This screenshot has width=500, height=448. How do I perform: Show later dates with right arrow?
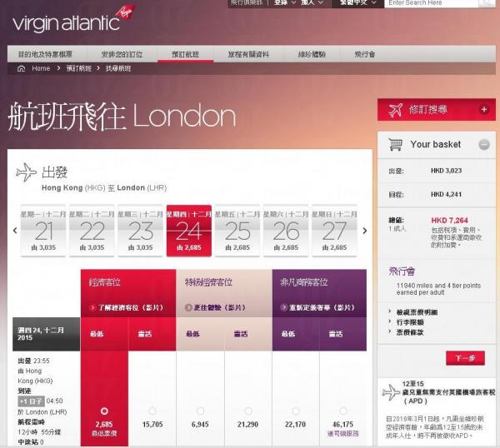(x=365, y=231)
